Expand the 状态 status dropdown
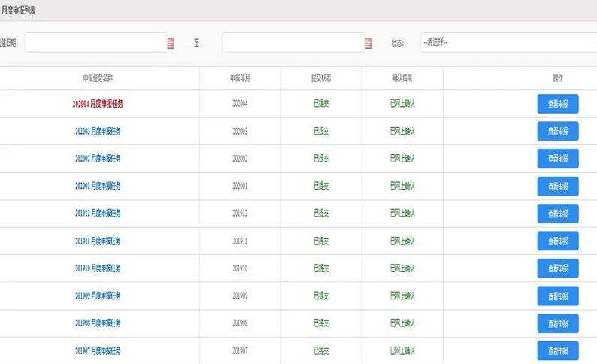This screenshot has height=364, width=597. tap(508, 43)
